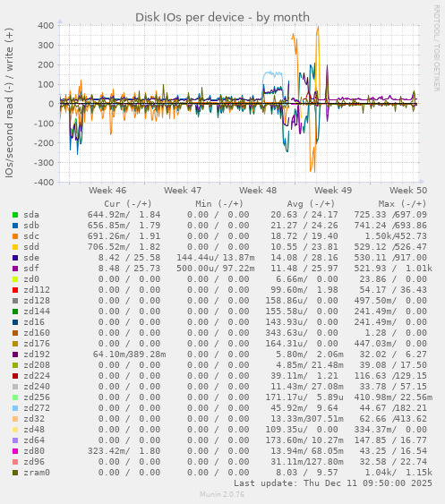Click the sdc orange legend swatch

15,236
